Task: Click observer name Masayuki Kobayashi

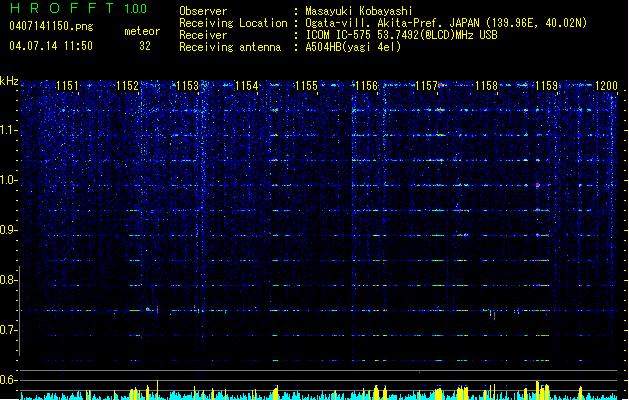Action: [x=359, y=11]
